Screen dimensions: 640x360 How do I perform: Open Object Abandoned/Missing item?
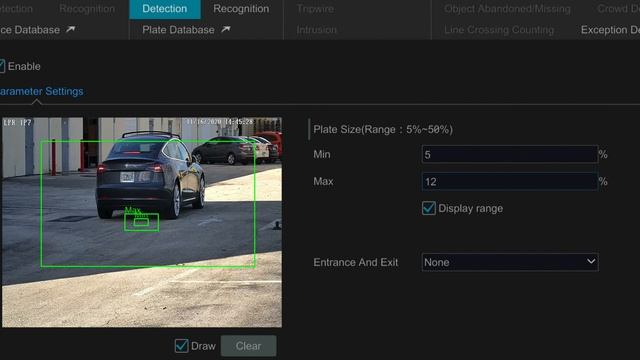click(507, 9)
